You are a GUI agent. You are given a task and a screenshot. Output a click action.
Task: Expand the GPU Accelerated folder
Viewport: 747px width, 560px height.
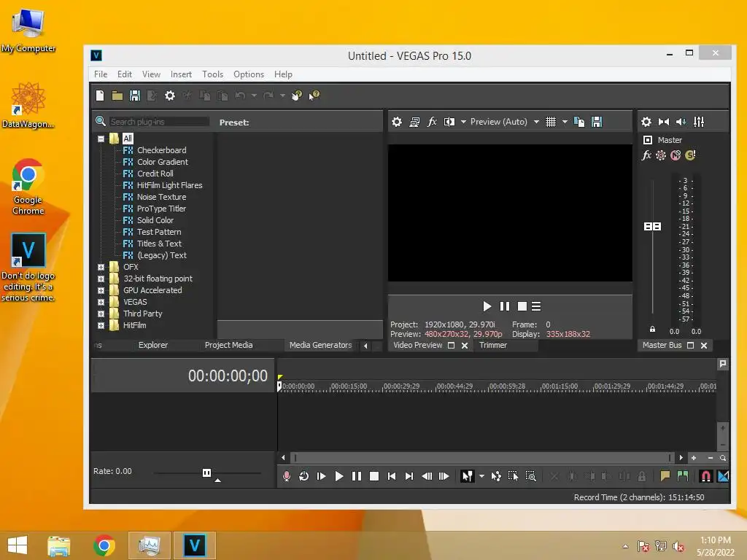pos(101,290)
